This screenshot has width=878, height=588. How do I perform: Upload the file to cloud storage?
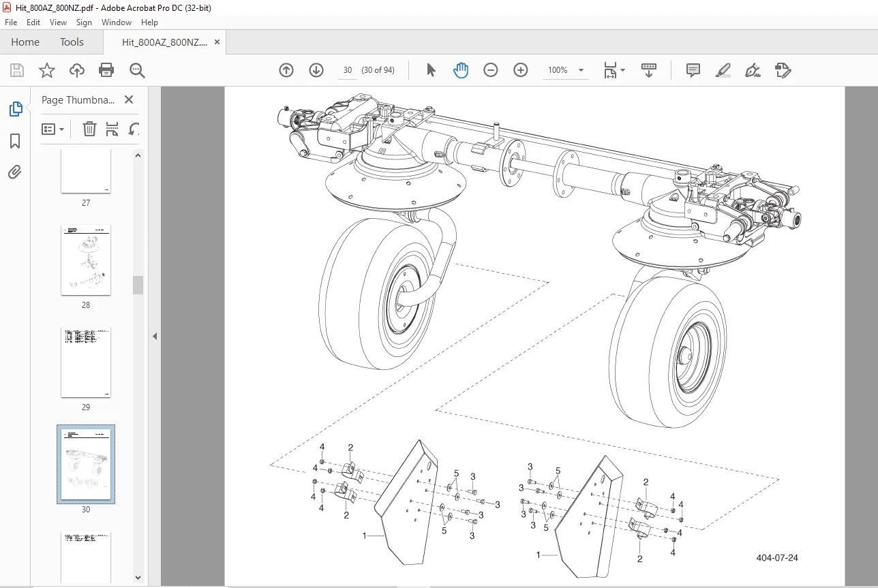coord(76,70)
